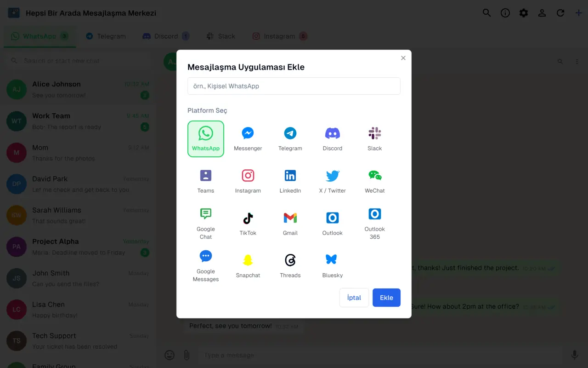The image size is (588, 368).
Task: Focus the Type a message field
Action: click(x=380, y=355)
